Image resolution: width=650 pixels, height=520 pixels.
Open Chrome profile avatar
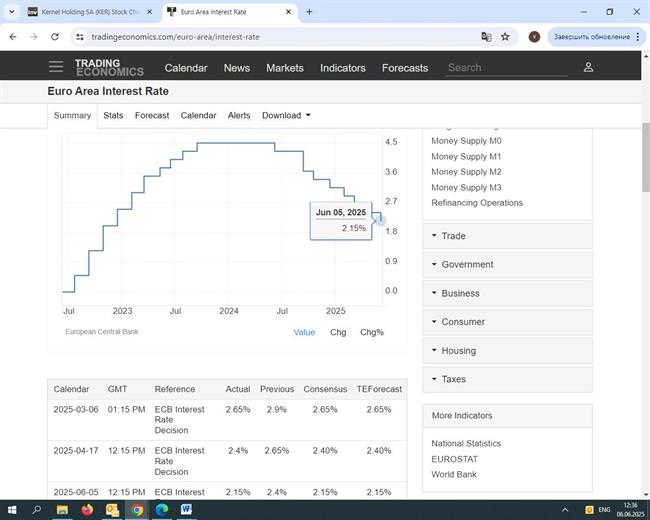[534, 37]
